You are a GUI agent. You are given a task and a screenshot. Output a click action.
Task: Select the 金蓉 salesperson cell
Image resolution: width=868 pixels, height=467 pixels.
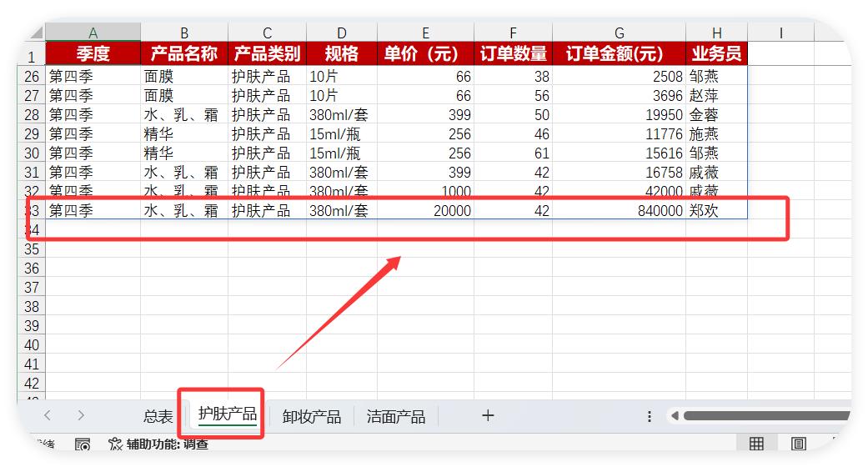click(x=717, y=115)
